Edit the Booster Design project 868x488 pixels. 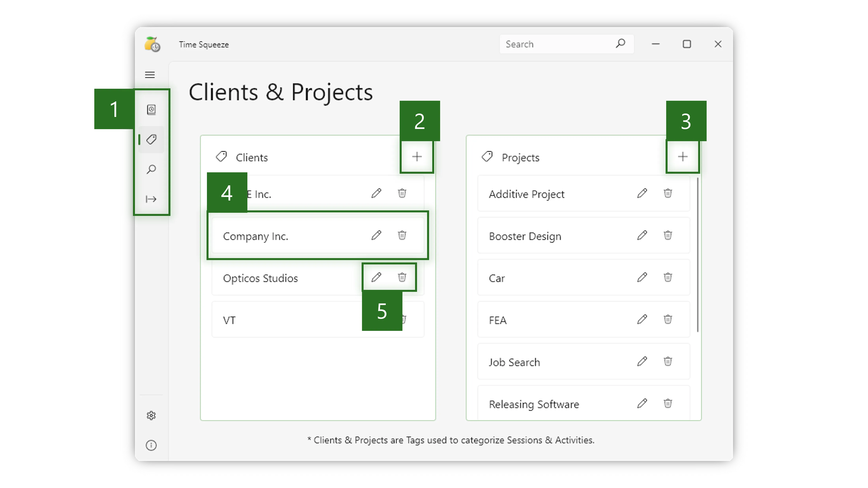pyautogui.click(x=642, y=235)
